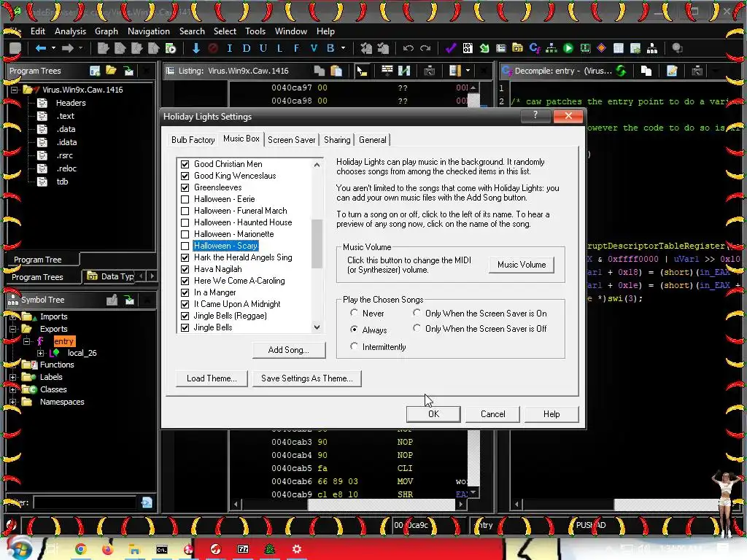Open dropdown arrow next to back navigation
747x560 pixels.
(x=53, y=48)
